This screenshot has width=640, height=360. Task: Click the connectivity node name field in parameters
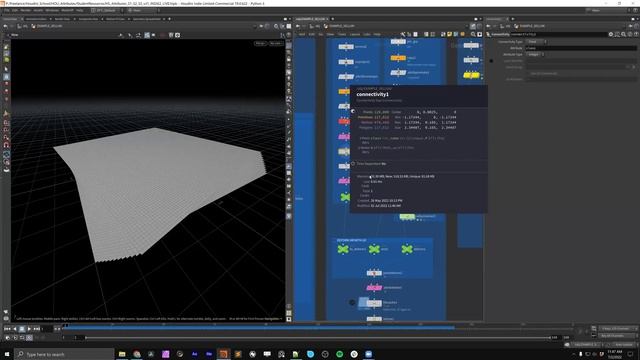coord(558,34)
